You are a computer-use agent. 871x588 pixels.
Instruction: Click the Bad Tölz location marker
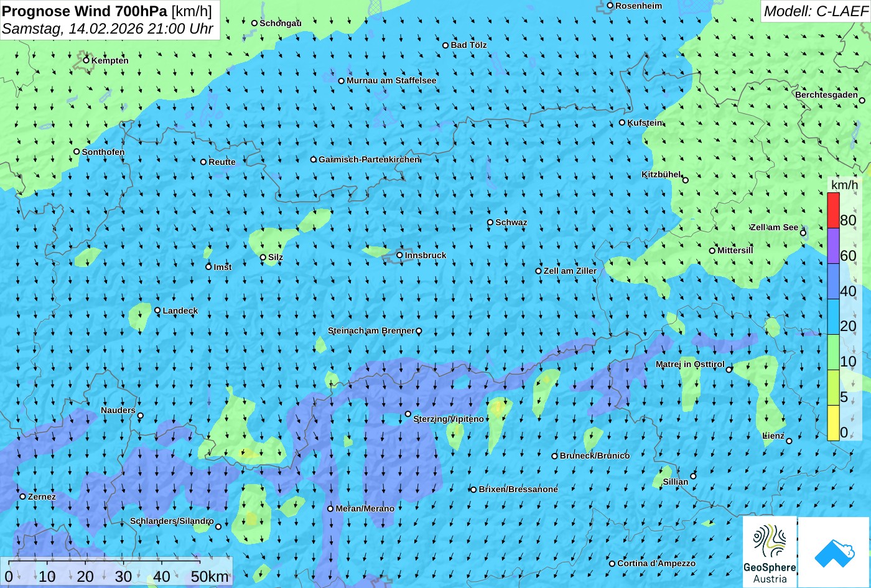[x=445, y=45]
